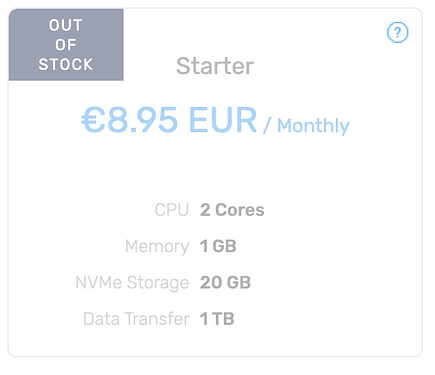Click the 20 GB storage value
The image size is (435, 375).
tap(225, 282)
